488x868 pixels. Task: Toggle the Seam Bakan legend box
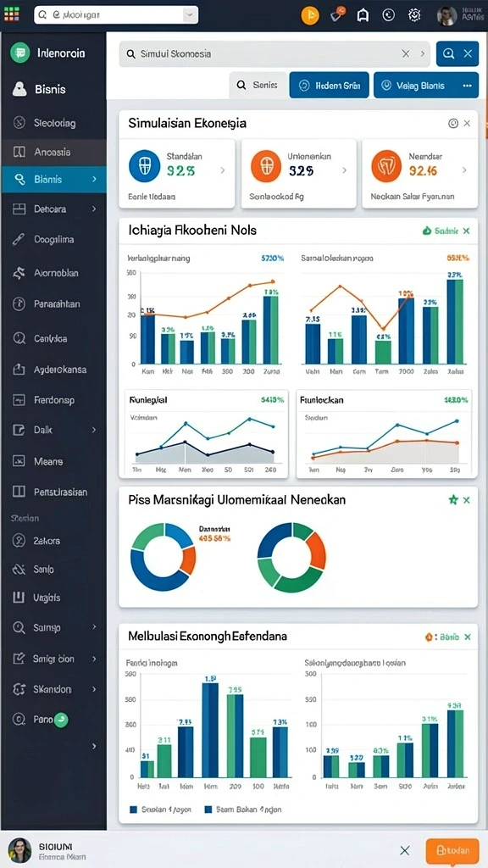pos(208,810)
